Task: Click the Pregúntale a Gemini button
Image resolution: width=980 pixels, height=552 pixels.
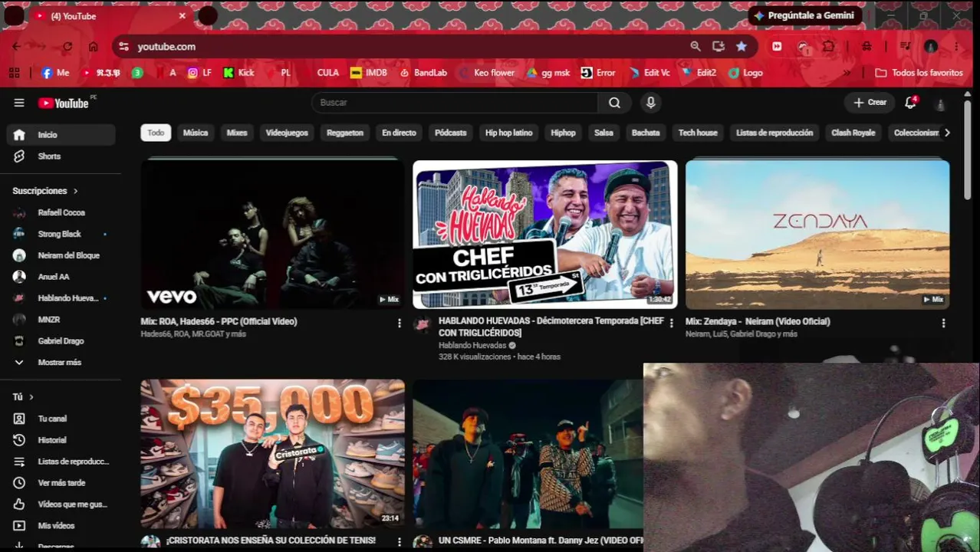Action: [805, 15]
